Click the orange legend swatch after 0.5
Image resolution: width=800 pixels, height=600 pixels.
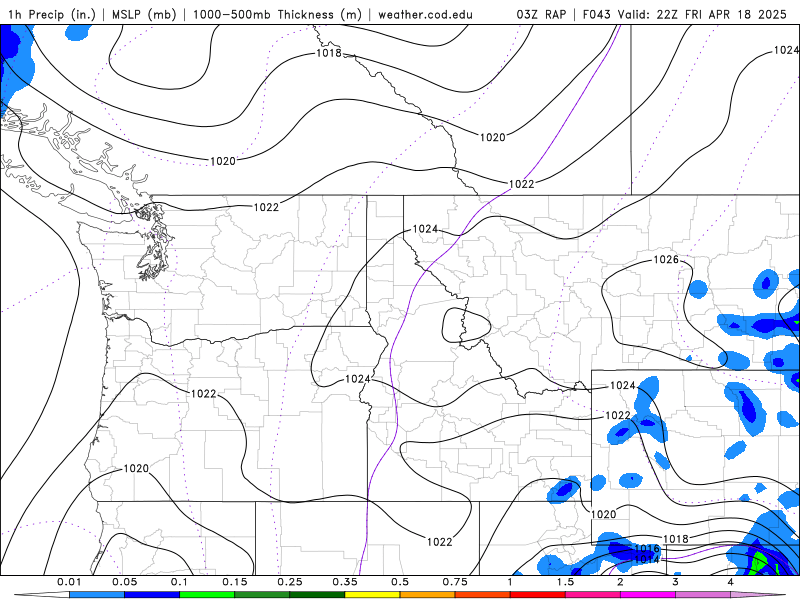click(x=428, y=595)
